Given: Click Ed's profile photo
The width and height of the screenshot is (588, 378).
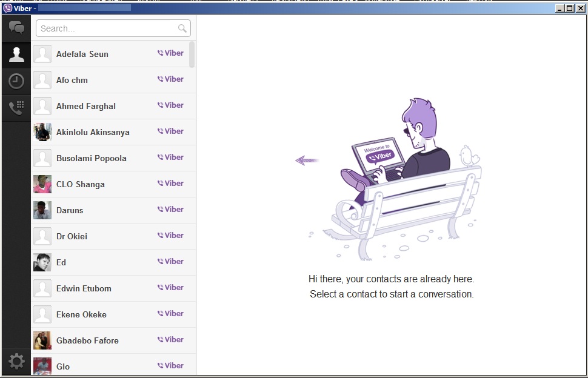Looking at the screenshot, I should (x=42, y=262).
